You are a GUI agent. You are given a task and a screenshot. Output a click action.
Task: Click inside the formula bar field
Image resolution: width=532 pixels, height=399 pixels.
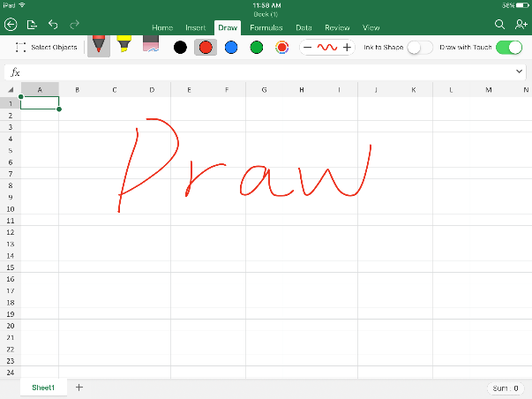[x=265, y=71]
